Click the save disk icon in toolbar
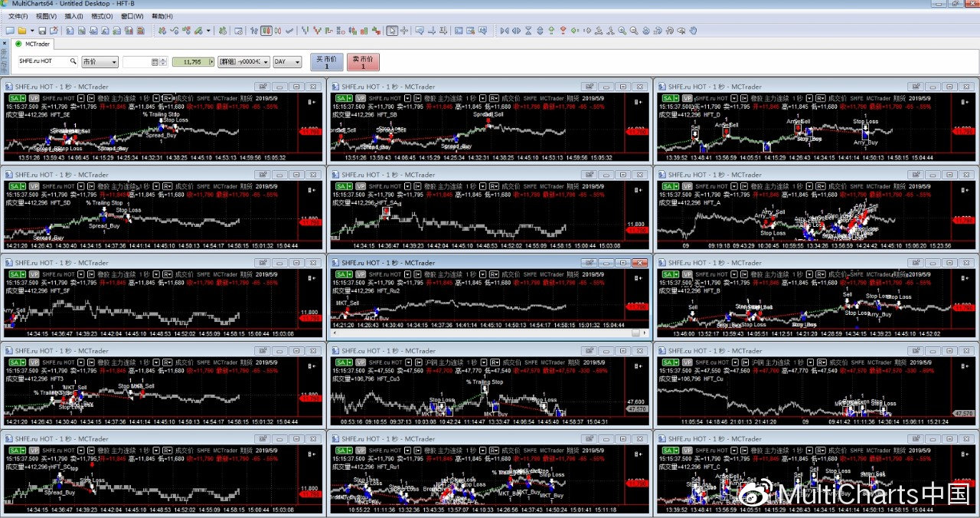 [x=42, y=31]
